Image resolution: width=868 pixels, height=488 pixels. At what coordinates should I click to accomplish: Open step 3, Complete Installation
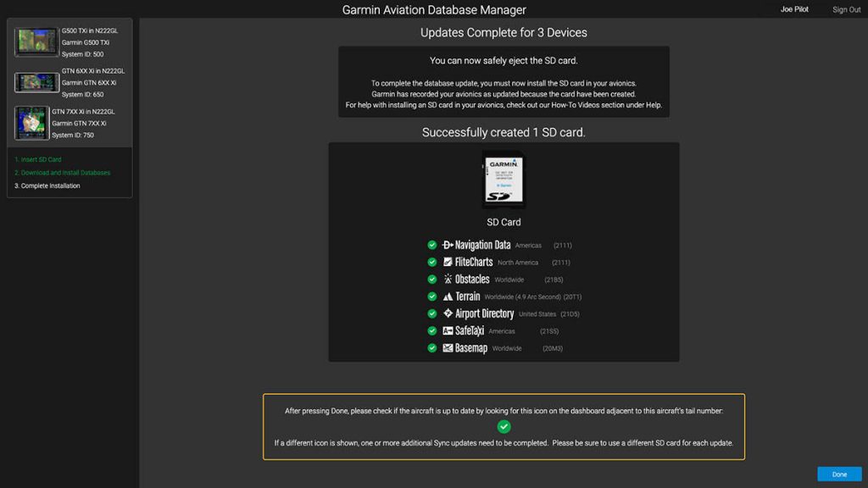click(x=47, y=186)
